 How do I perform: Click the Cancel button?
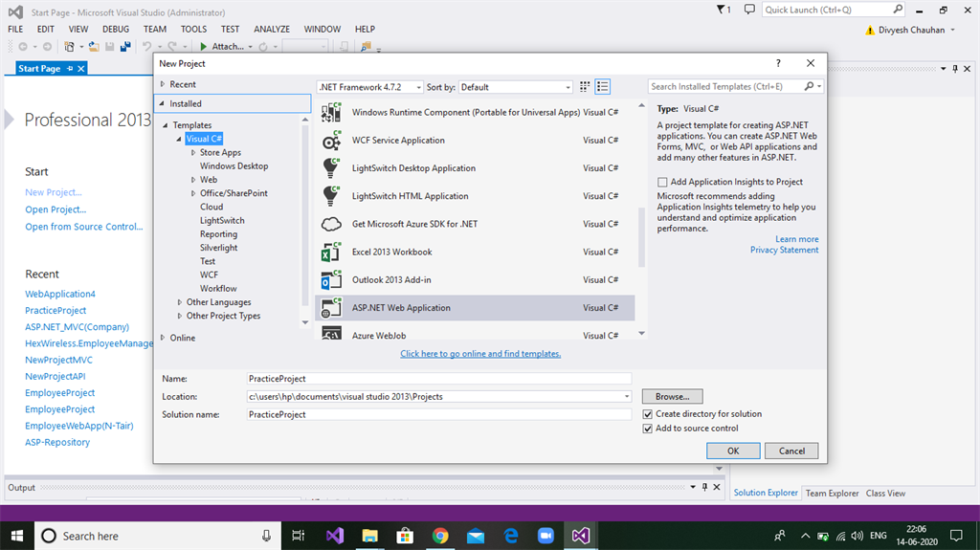tap(791, 451)
